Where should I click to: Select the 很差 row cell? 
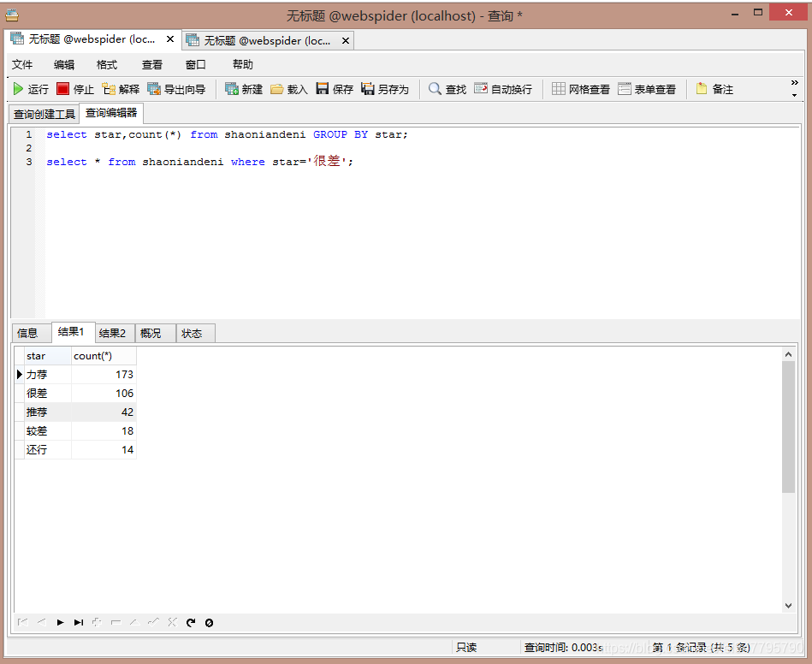pyautogui.click(x=48, y=393)
